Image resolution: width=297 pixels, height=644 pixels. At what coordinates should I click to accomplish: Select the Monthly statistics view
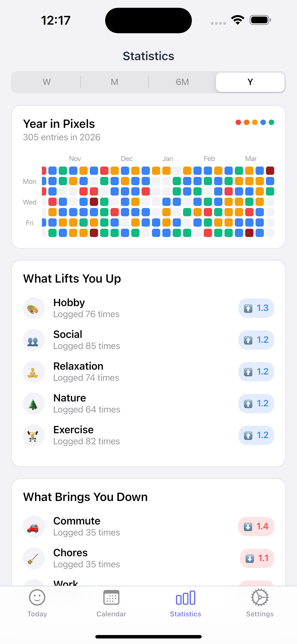114,82
